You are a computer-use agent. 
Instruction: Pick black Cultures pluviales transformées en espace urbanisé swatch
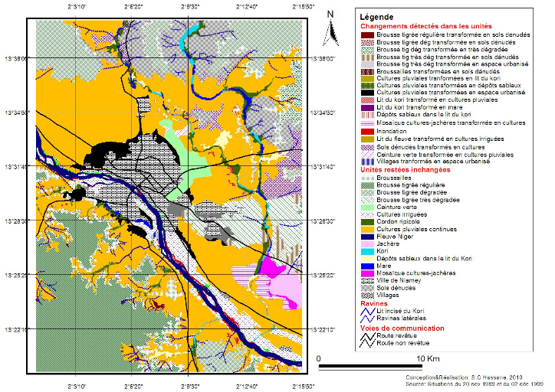coord(367,93)
